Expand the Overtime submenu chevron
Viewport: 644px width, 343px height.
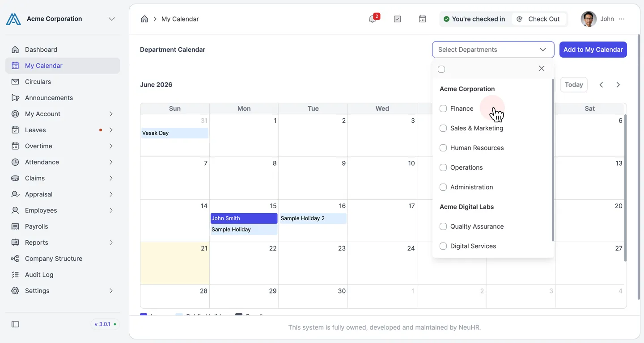(111, 146)
